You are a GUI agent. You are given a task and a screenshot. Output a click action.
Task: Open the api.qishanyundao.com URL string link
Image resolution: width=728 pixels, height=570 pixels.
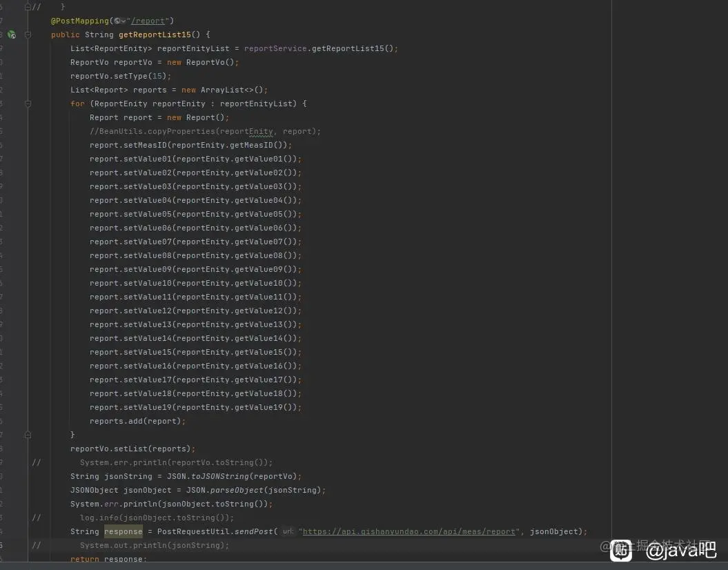(409, 531)
